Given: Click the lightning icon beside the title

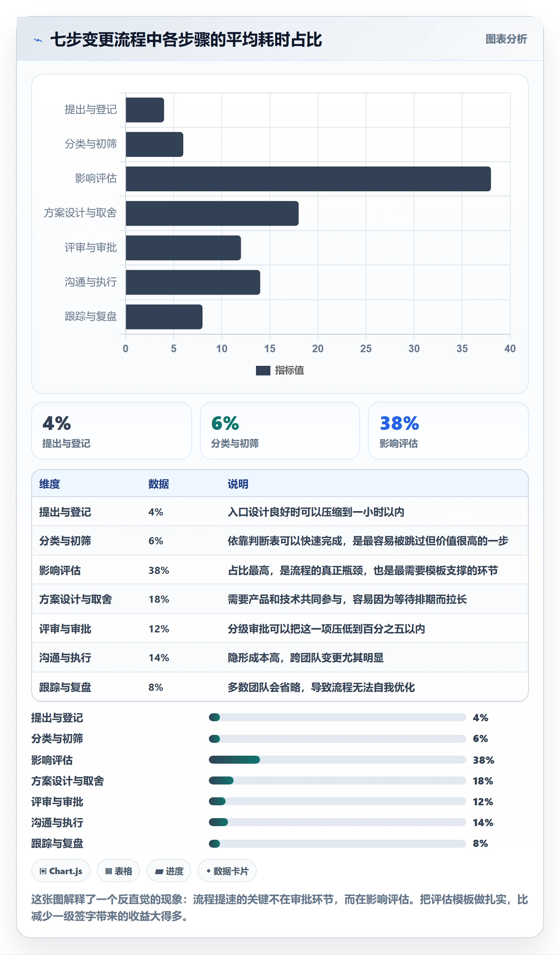Looking at the screenshot, I should 38,40.
